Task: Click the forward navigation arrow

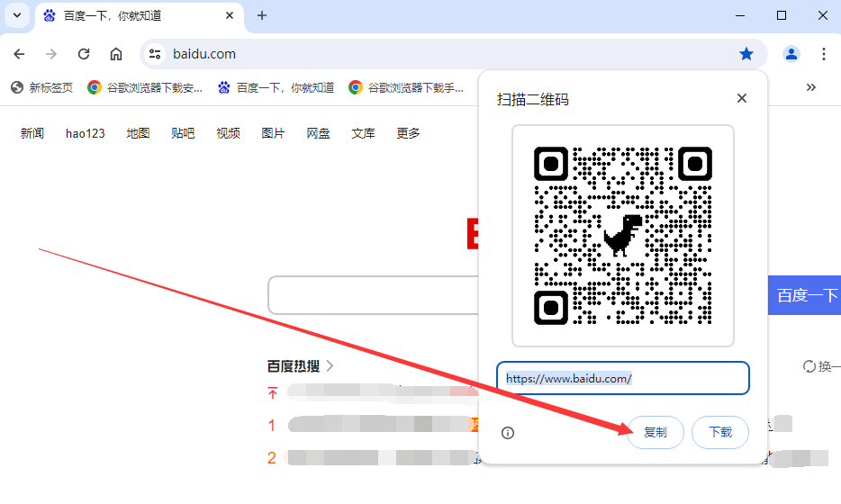Action: click(x=51, y=54)
